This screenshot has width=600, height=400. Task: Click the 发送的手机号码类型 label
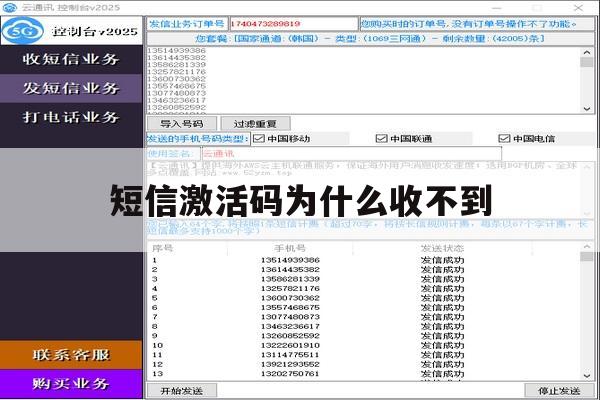(198, 139)
